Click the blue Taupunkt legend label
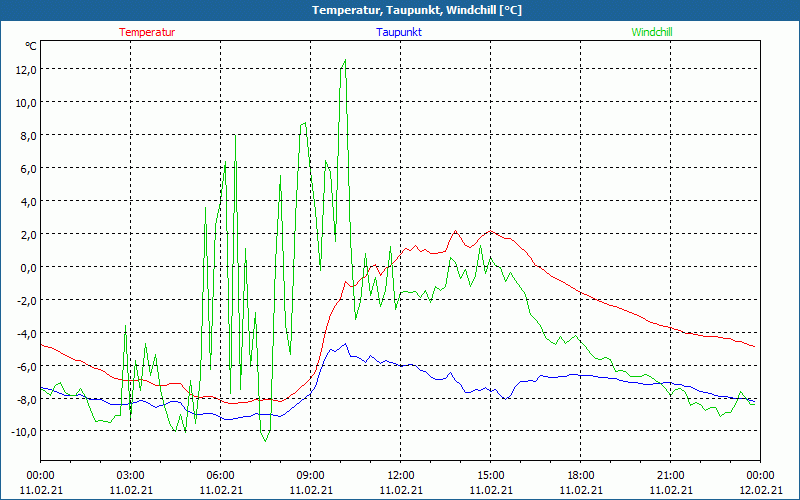This screenshot has width=800, height=500. [x=399, y=32]
